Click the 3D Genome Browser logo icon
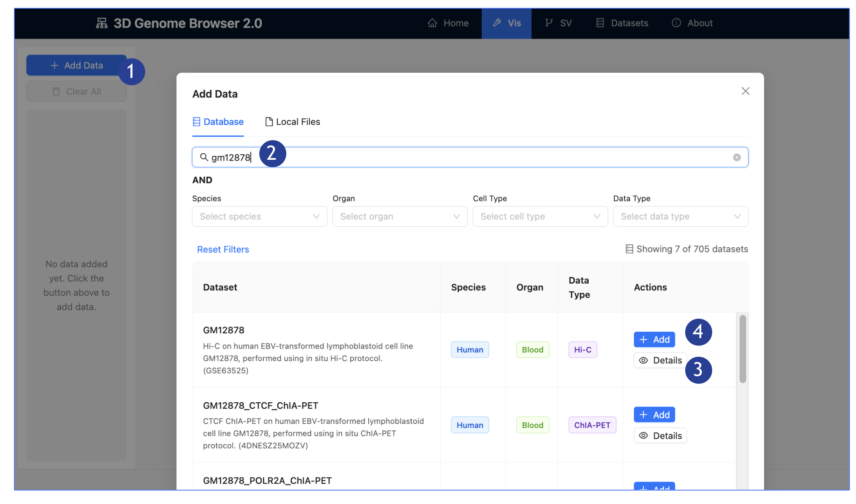 [x=101, y=23]
